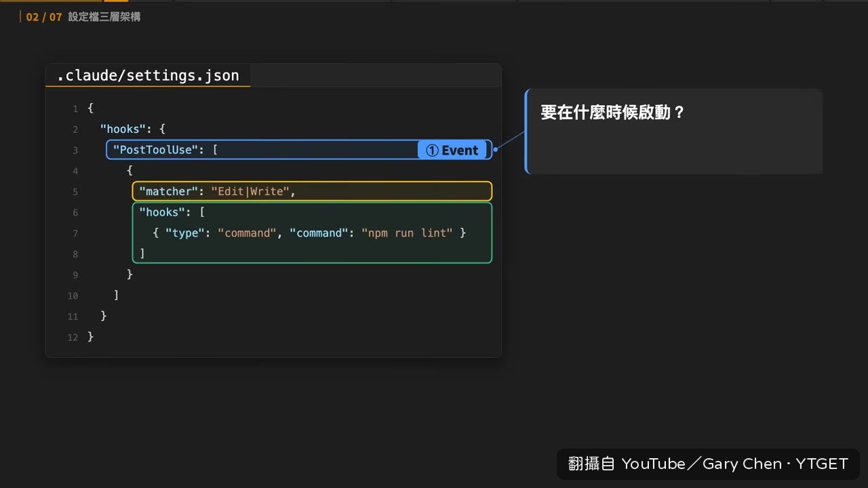This screenshot has width=868, height=488.
Task: Click the closing brace on line 12
Action: [90, 336]
